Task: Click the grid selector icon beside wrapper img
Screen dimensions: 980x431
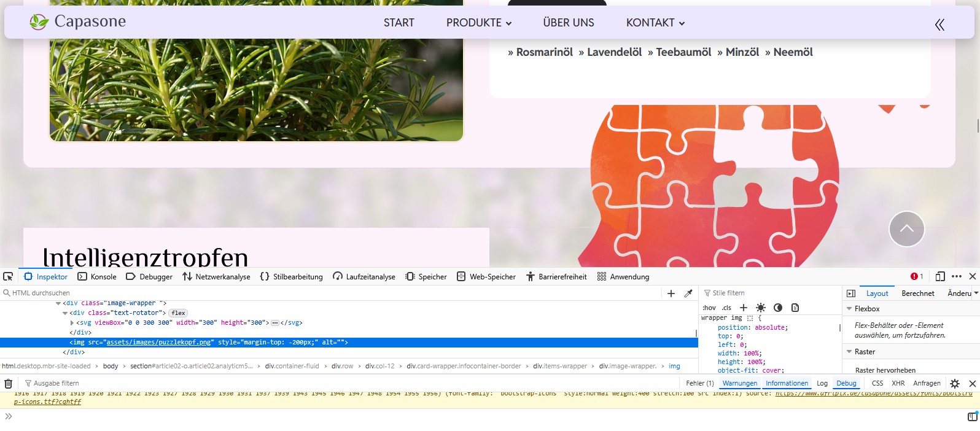Action: click(750, 318)
